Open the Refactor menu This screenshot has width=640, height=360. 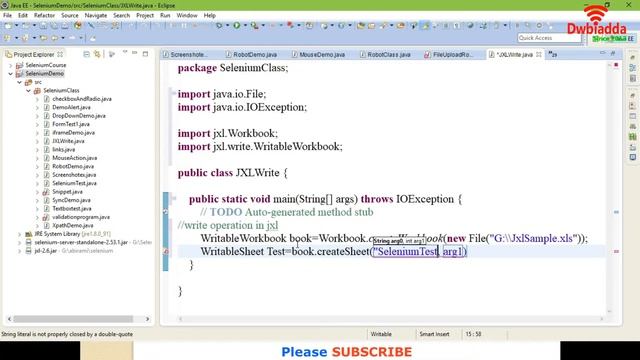tap(44, 16)
